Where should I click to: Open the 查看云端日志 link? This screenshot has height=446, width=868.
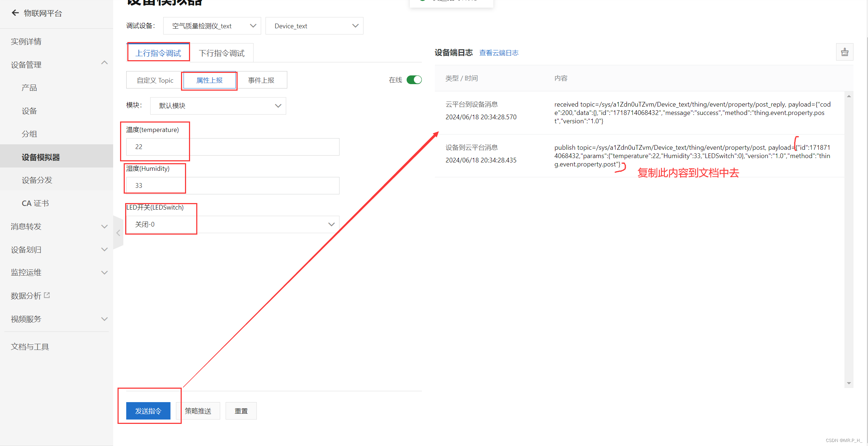click(499, 53)
